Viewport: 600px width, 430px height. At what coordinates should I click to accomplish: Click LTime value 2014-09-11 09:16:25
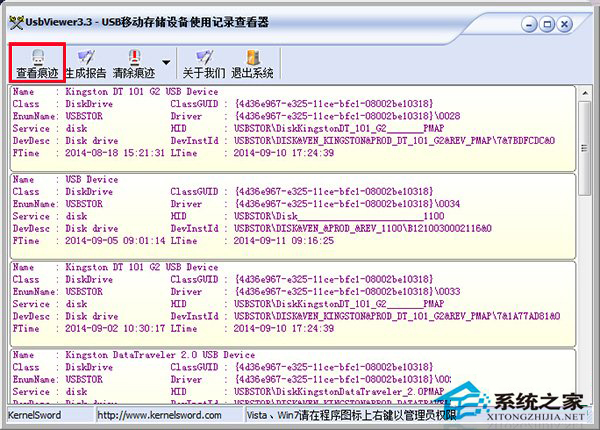point(284,241)
